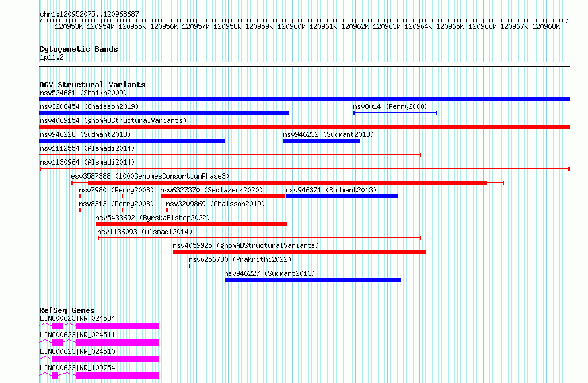Click the nsv1130964 (Alsmadi2014) thin red line

tap(304, 169)
